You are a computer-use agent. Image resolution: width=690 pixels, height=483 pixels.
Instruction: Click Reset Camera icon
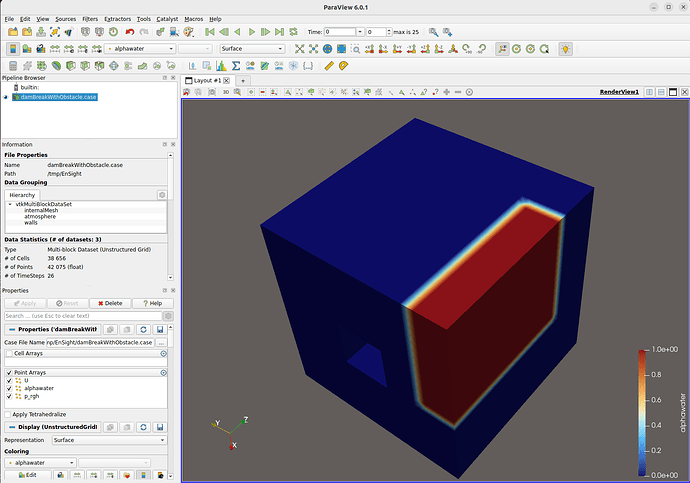tap(300, 49)
